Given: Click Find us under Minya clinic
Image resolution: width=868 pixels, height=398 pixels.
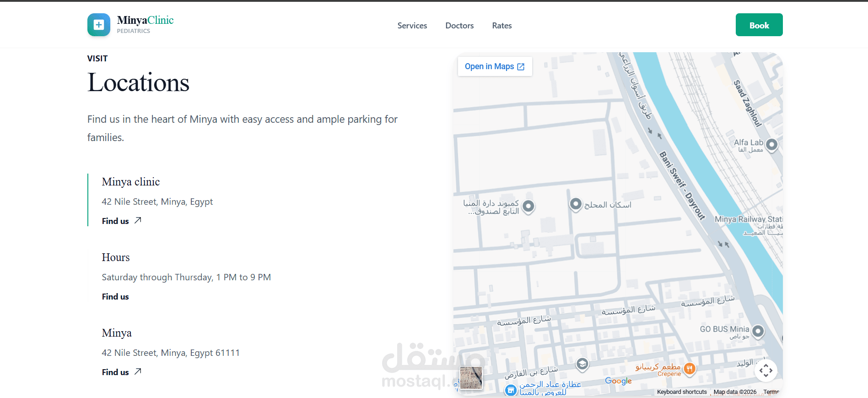Looking at the screenshot, I should (x=122, y=221).
